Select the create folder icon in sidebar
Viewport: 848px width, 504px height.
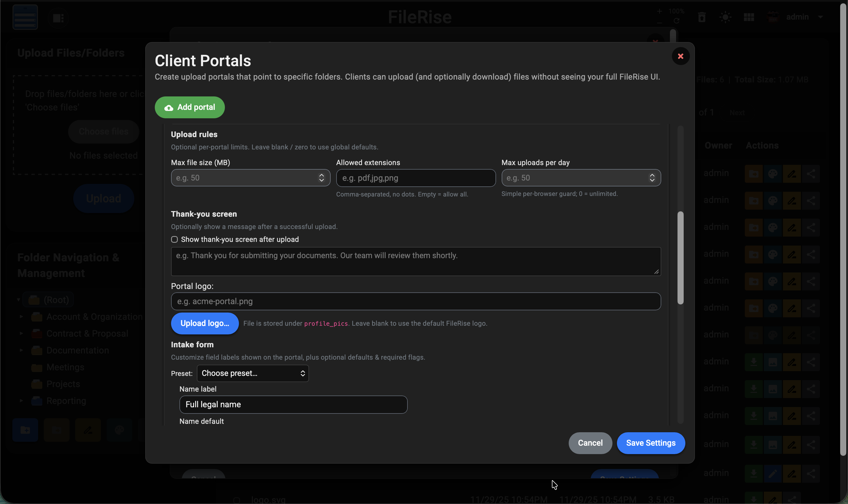[25, 430]
